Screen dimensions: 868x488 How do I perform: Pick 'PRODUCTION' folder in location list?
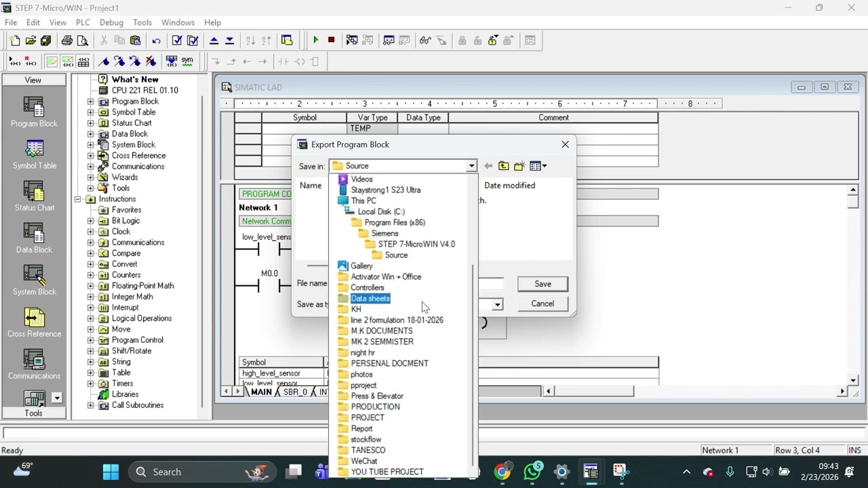tap(375, 407)
